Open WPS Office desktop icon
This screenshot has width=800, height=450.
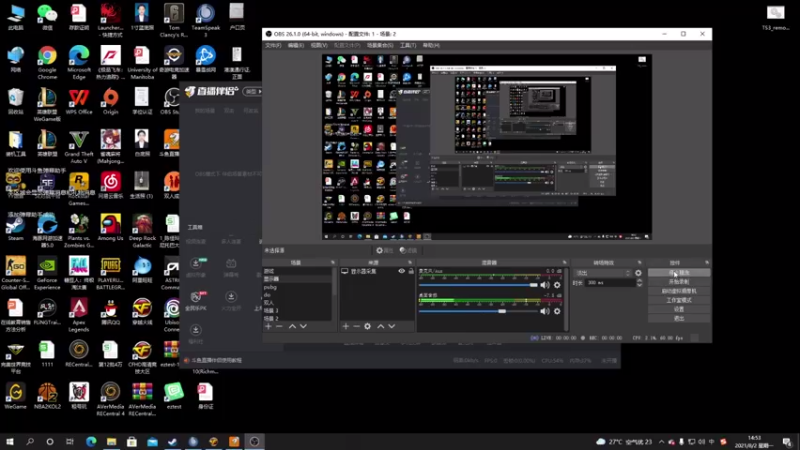point(79,102)
